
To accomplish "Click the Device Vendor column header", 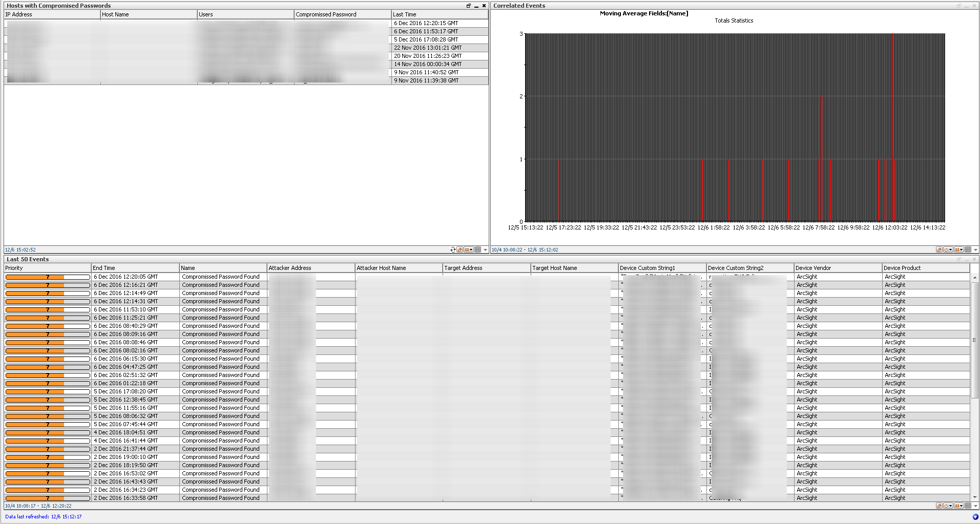I will [837, 268].
